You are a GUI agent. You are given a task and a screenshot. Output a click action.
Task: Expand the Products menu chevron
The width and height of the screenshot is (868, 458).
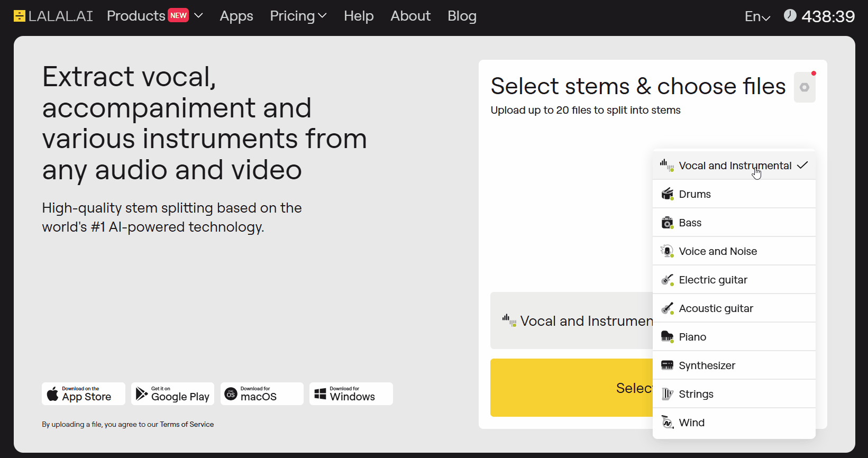(199, 16)
